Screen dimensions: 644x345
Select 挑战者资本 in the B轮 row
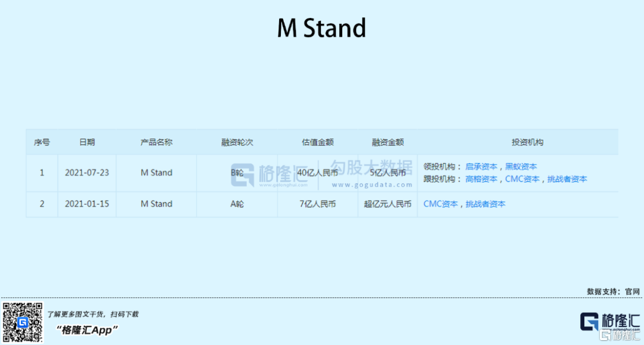click(567, 179)
